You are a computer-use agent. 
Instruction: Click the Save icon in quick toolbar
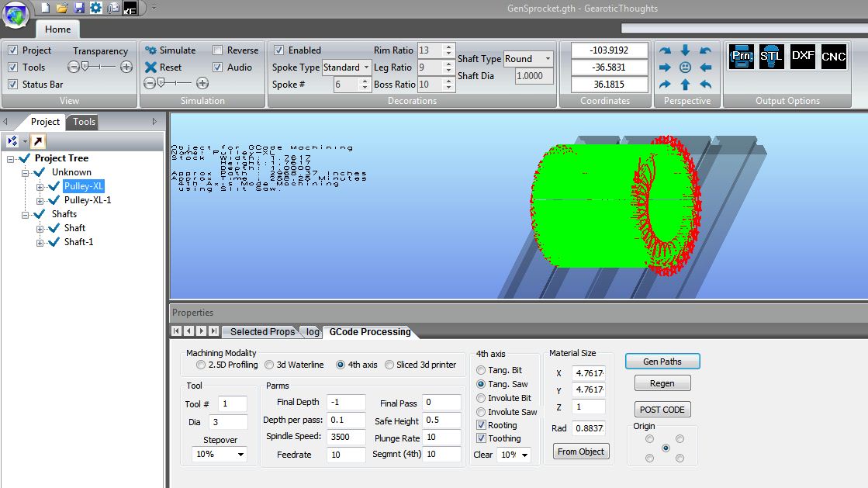[x=78, y=8]
